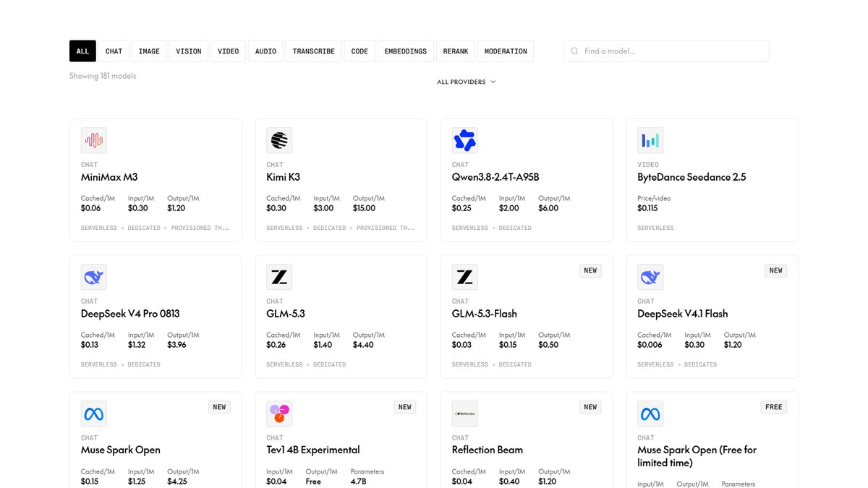This screenshot has height=488, width=868.
Task: Click Kimi K3 output price $15.00
Action: (365, 208)
